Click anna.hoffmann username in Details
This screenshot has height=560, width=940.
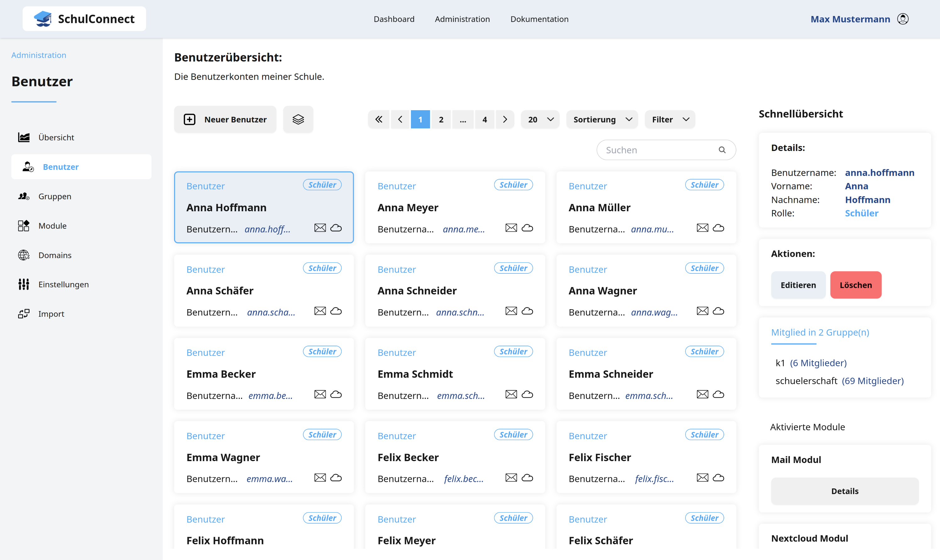(x=880, y=172)
